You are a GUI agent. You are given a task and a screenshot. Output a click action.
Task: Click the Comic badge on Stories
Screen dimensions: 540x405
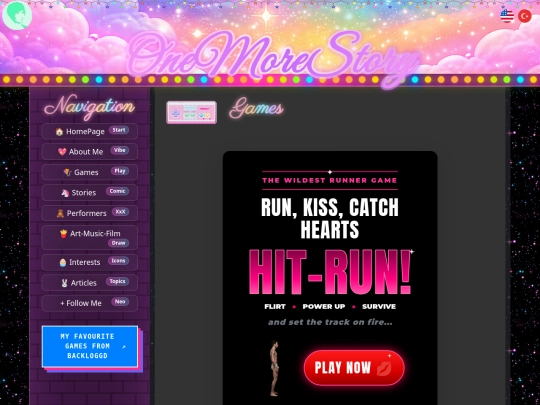pyautogui.click(x=117, y=191)
